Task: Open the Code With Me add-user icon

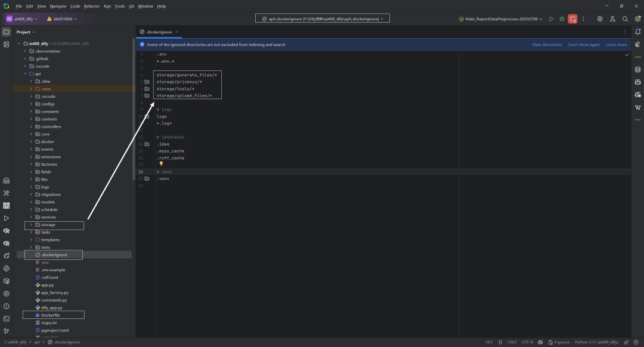Action: click(612, 19)
